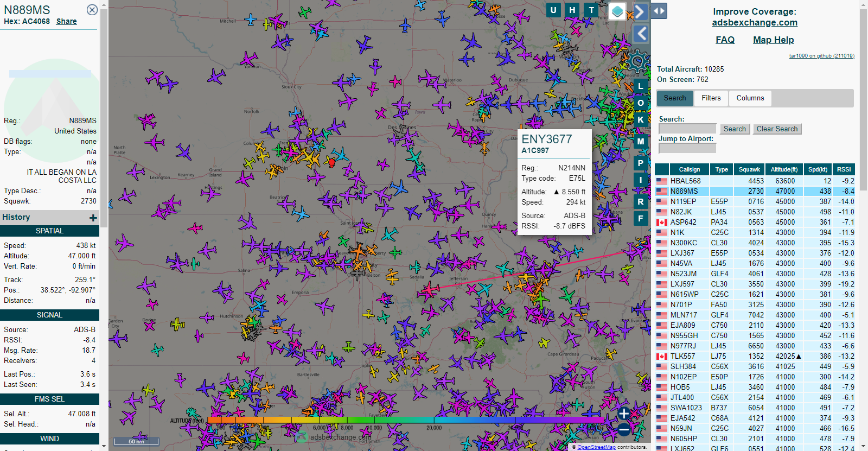Click the Share link for N889MS
The width and height of the screenshot is (868, 451).
pos(67,21)
